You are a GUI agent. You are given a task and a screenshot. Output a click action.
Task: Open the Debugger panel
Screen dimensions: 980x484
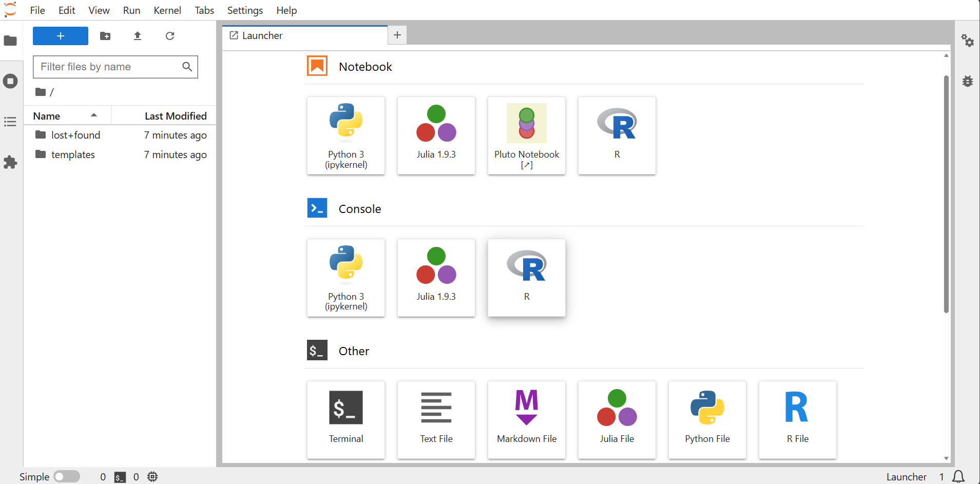[968, 81]
